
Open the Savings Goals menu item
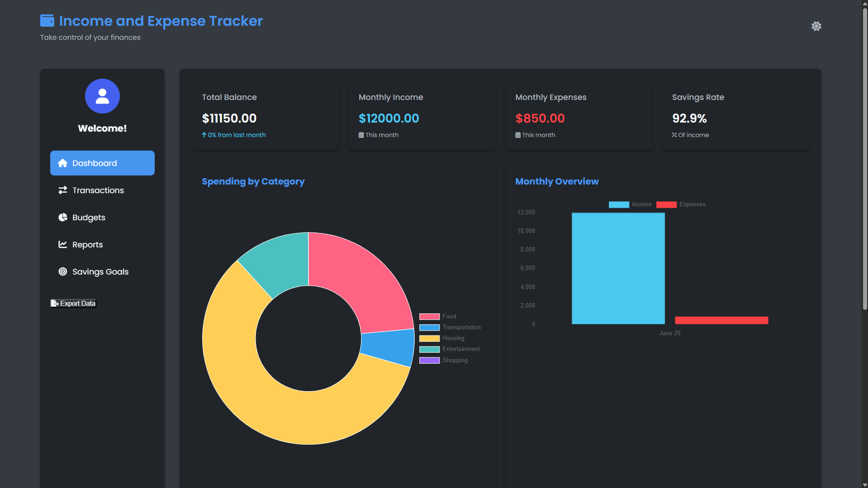[x=100, y=272]
